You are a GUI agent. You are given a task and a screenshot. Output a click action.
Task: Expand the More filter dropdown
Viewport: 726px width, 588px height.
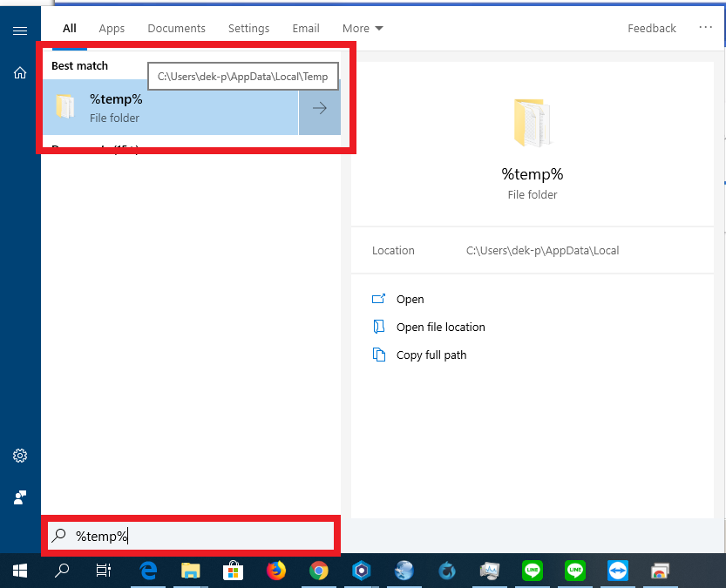pyautogui.click(x=363, y=28)
